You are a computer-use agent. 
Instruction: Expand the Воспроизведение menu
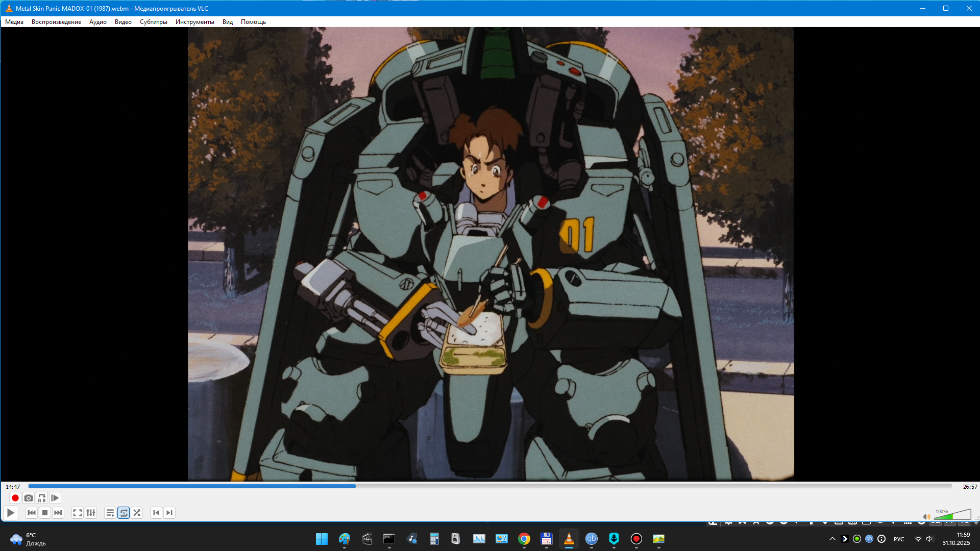[x=56, y=22]
